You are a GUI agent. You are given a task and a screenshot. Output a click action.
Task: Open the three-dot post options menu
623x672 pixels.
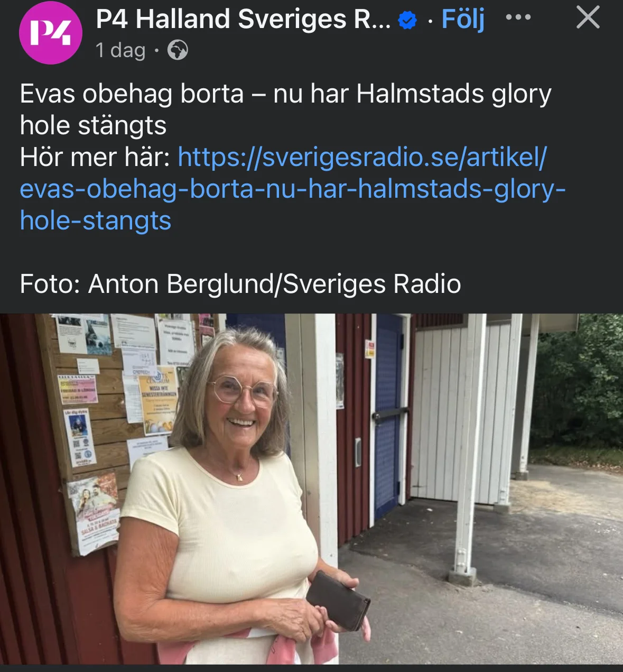pos(518,17)
